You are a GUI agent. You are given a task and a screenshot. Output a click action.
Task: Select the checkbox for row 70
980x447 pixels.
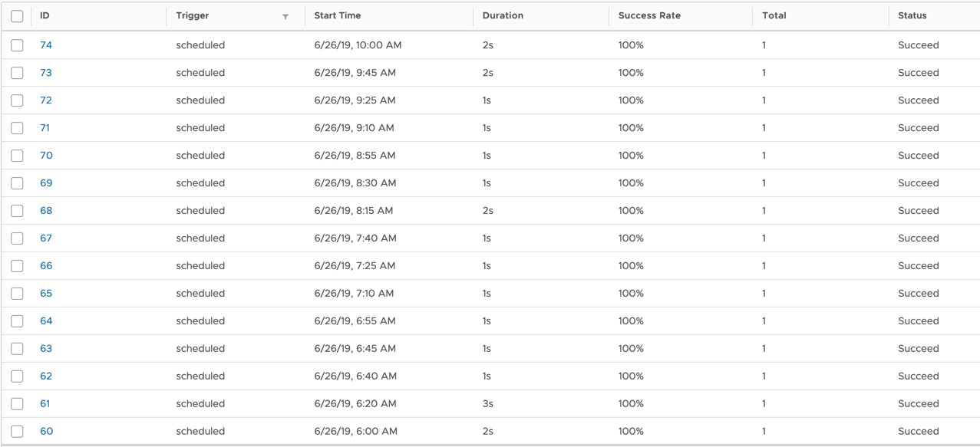[x=17, y=156]
